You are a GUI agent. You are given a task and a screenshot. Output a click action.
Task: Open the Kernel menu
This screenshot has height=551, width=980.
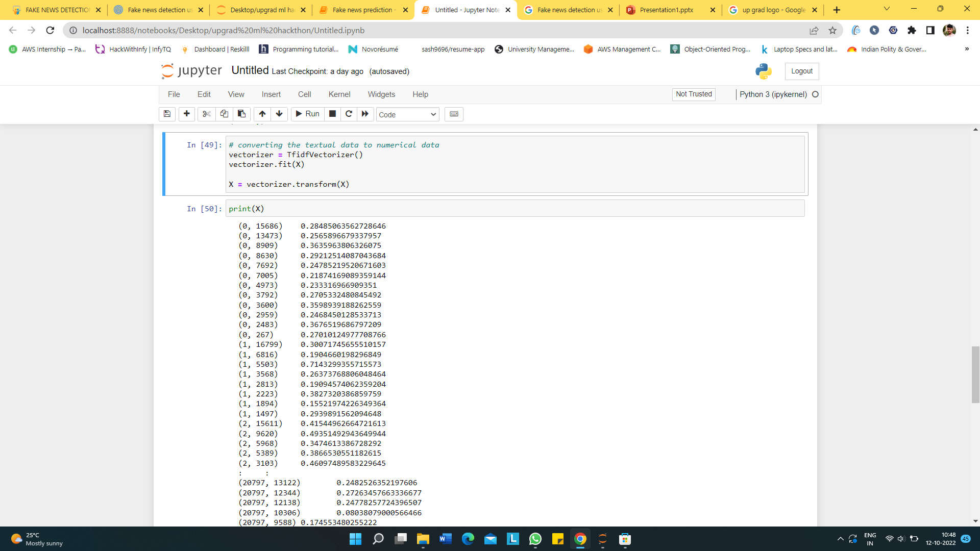(x=339, y=94)
